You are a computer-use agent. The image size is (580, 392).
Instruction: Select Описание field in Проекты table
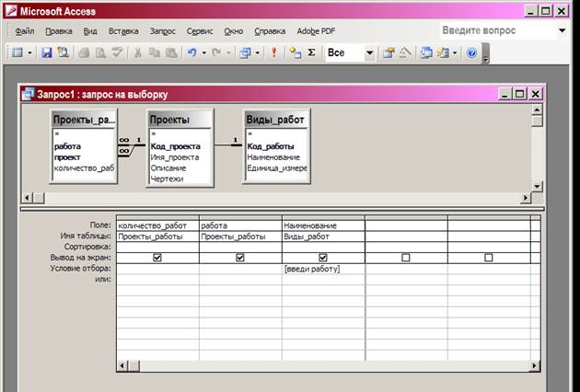[168, 168]
